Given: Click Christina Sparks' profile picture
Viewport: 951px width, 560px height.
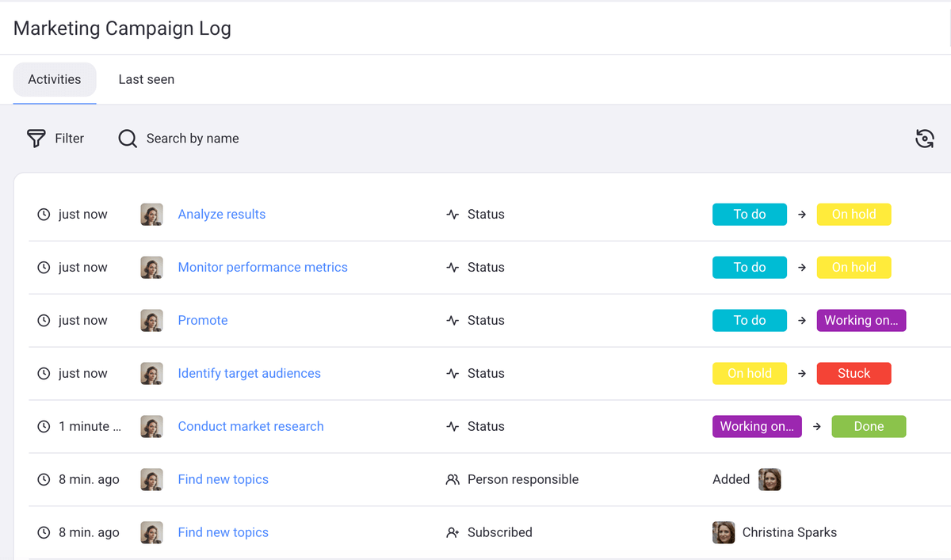Looking at the screenshot, I should [724, 532].
